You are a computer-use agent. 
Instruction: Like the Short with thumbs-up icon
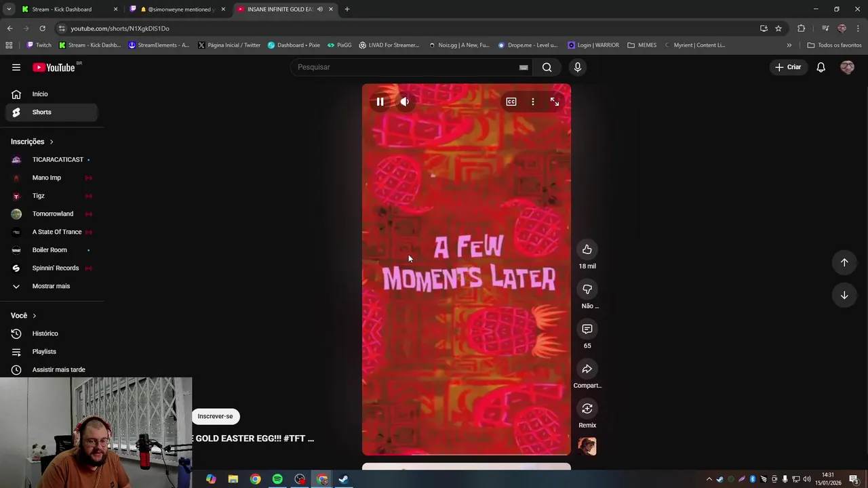point(587,249)
